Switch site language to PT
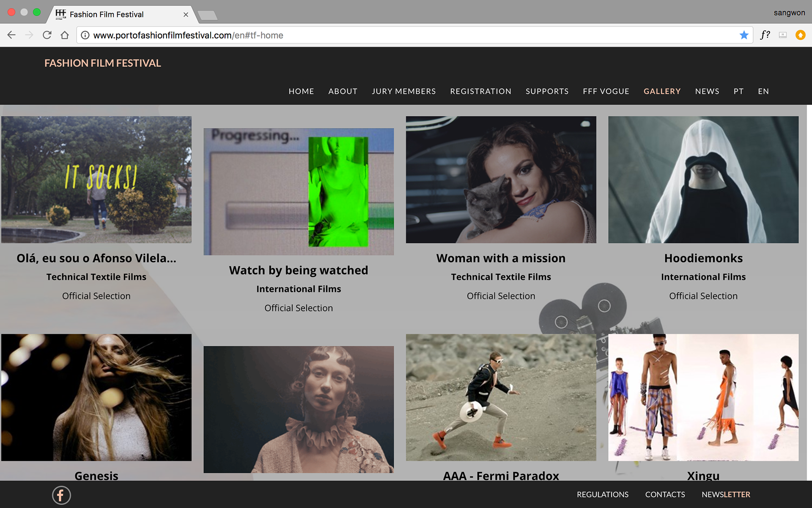Viewport: 812px width, 508px height. point(738,91)
